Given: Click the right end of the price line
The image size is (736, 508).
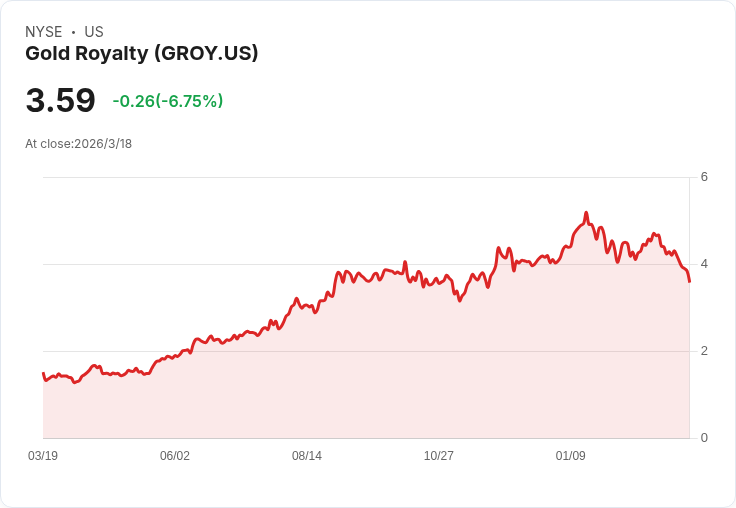Looking at the screenshot, I should [x=689, y=281].
